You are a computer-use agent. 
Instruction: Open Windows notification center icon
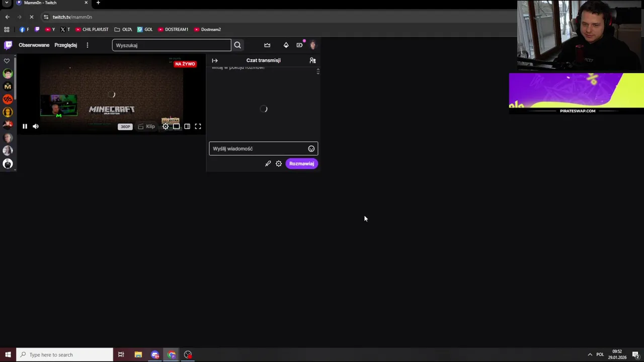tap(636, 355)
